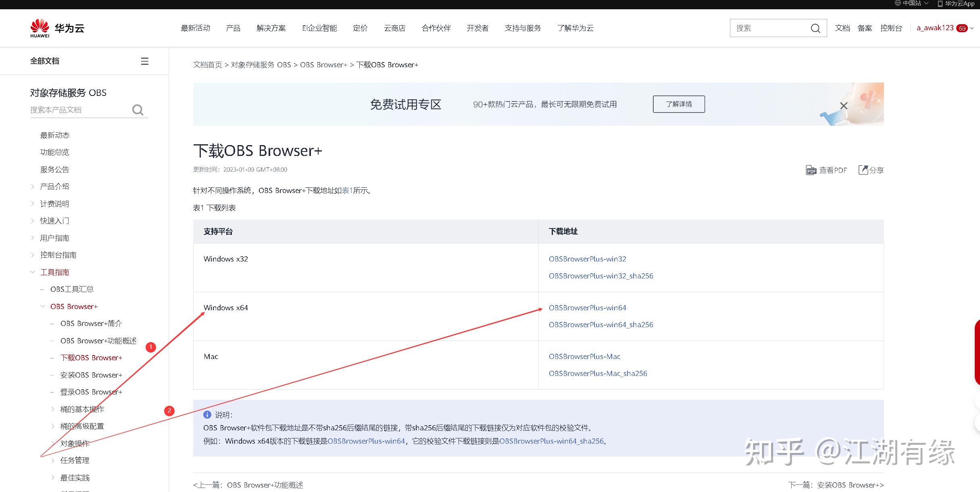Expand the 最佳实践 sidebar section
The image size is (980, 492).
(x=53, y=477)
